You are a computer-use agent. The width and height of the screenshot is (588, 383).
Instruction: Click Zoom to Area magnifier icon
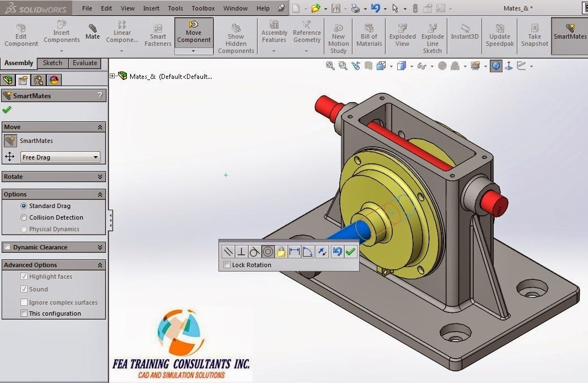(x=343, y=66)
